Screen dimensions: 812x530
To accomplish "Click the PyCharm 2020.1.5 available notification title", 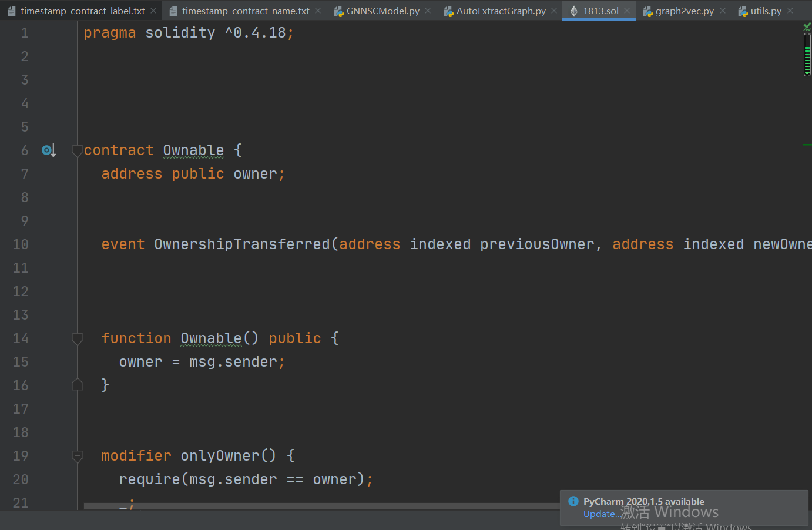I will [x=644, y=501].
